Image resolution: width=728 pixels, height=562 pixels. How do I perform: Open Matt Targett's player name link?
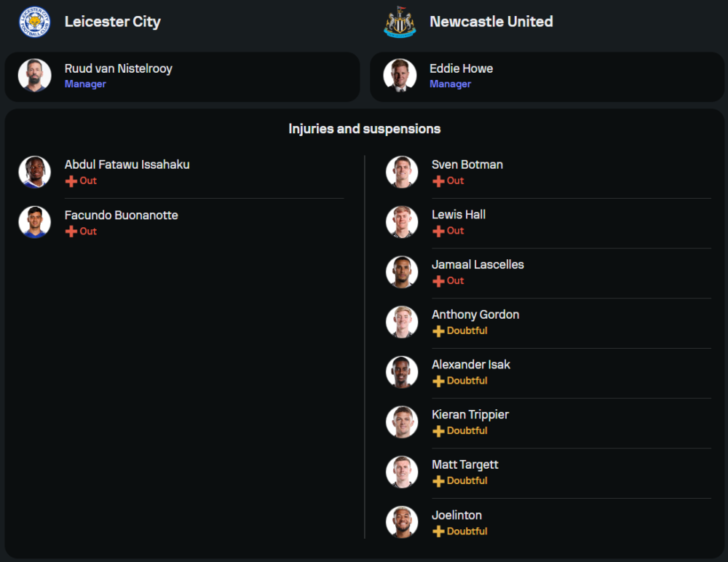[x=465, y=464]
